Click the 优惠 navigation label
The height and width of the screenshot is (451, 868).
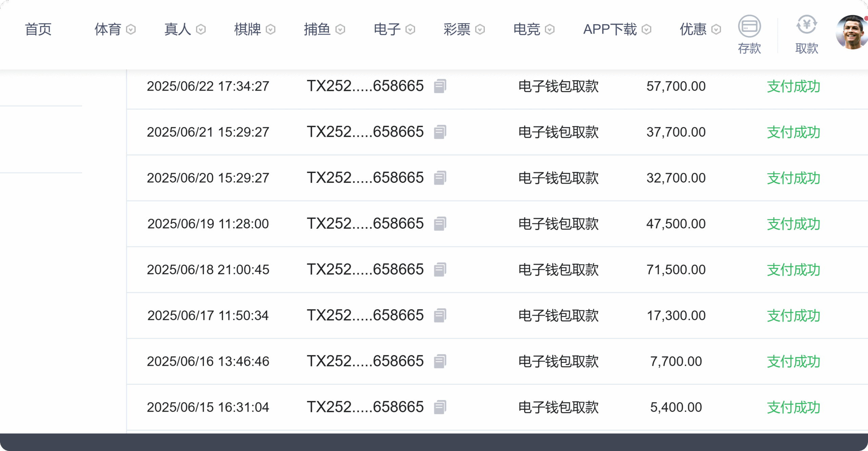[693, 30]
